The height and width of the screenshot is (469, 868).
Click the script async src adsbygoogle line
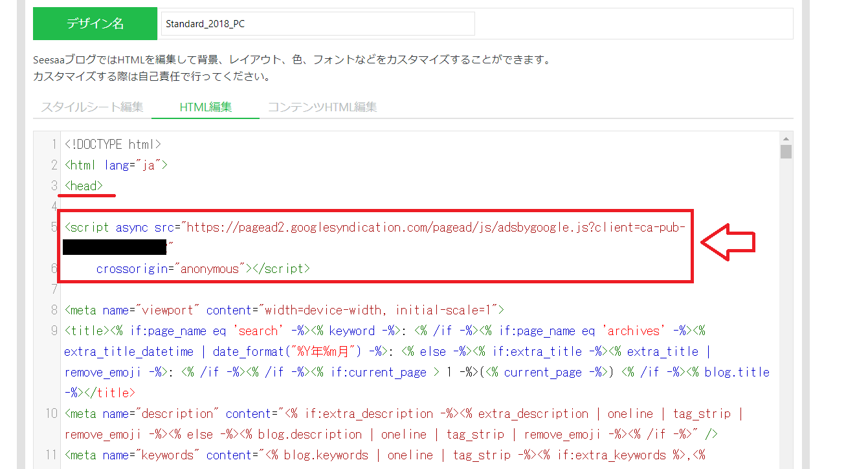(x=375, y=227)
